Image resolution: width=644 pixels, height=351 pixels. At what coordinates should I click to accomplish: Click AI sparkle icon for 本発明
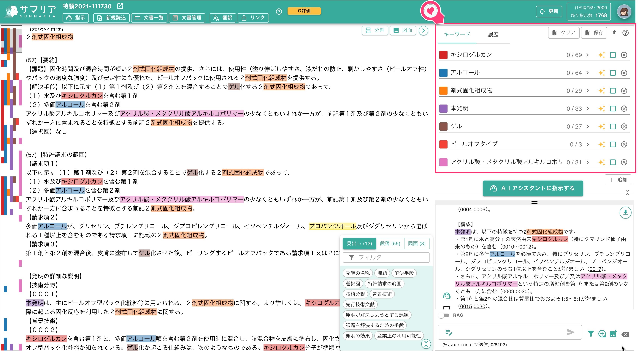(x=602, y=109)
